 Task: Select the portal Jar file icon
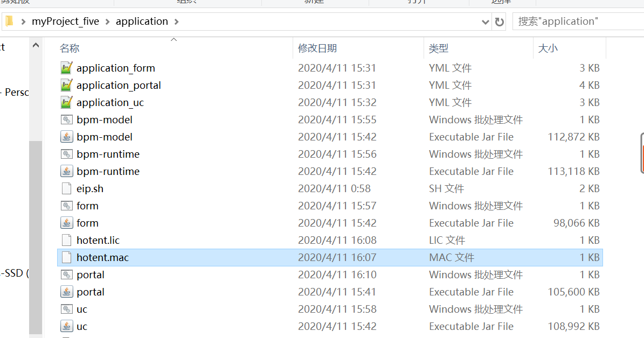(66, 292)
